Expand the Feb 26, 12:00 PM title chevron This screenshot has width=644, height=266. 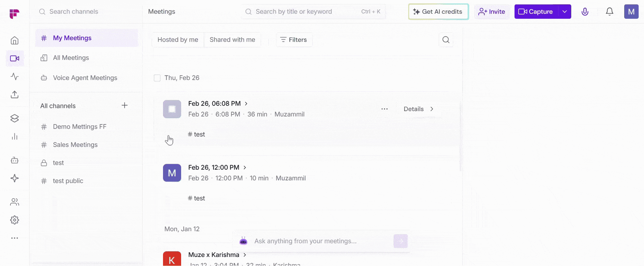point(245,168)
